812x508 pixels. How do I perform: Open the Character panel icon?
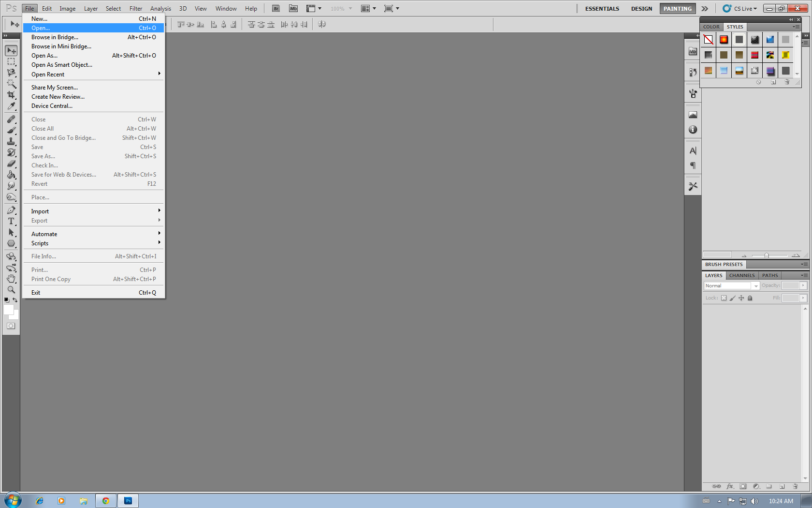click(693, 151)
